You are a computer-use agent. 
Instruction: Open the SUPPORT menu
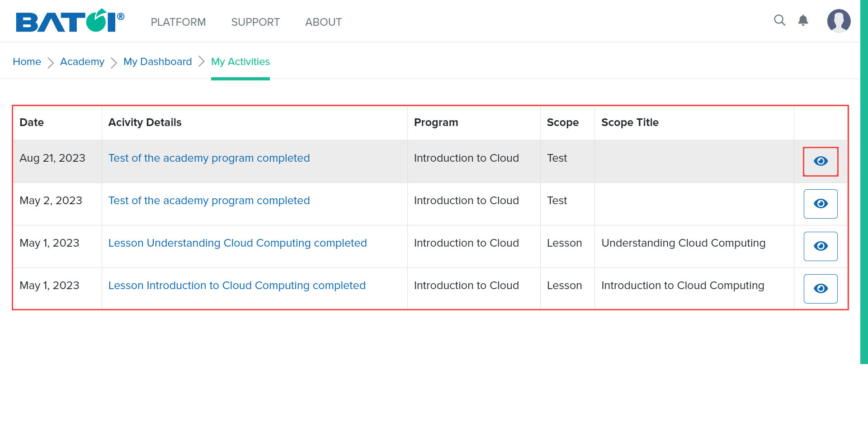click(x=255, y=22)
